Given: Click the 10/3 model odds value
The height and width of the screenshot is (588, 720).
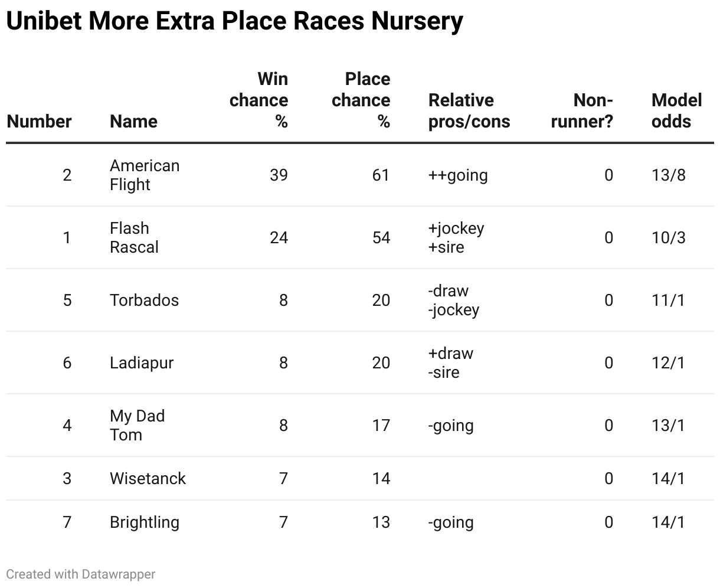Looking at the screenshot, I should pyautogui.click(x=669, y=238).
